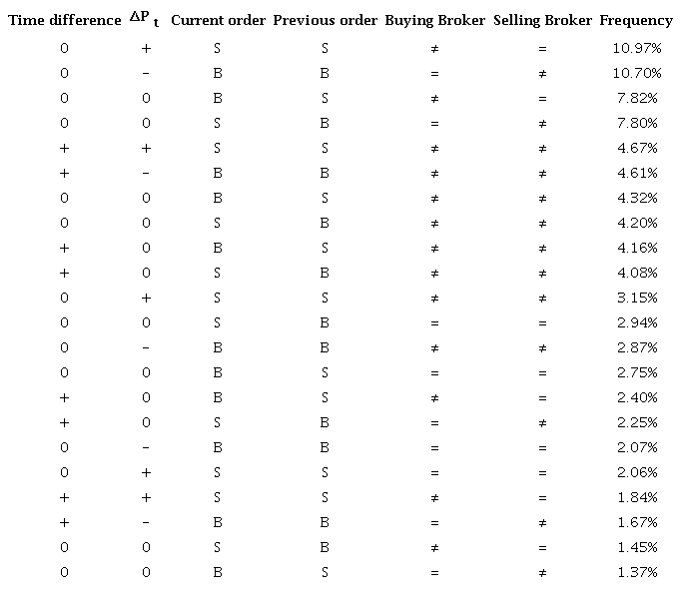The height and width of the screenshot is (616, 682).
Task: Select the ΔP t column header
Action: (147, 21)
